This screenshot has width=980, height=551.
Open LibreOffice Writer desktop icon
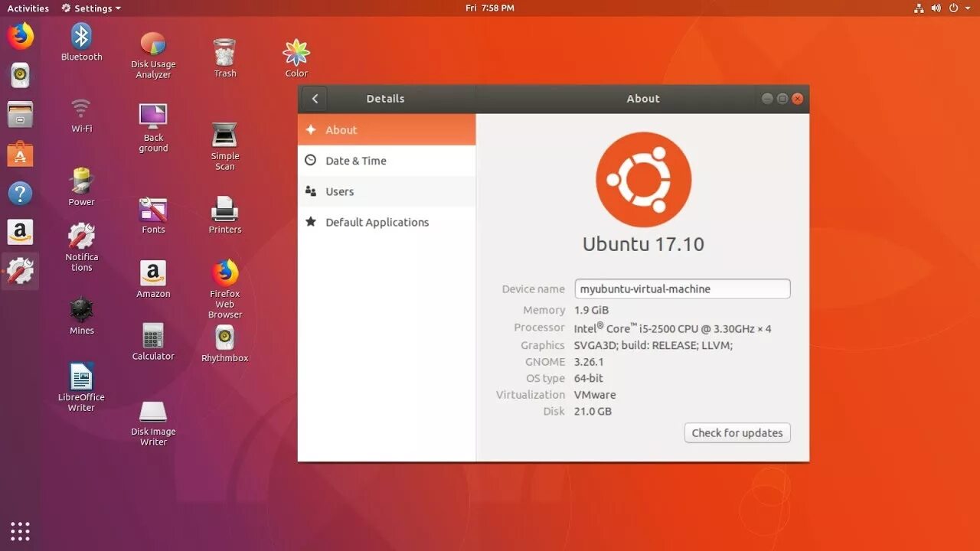click(81, 387)
